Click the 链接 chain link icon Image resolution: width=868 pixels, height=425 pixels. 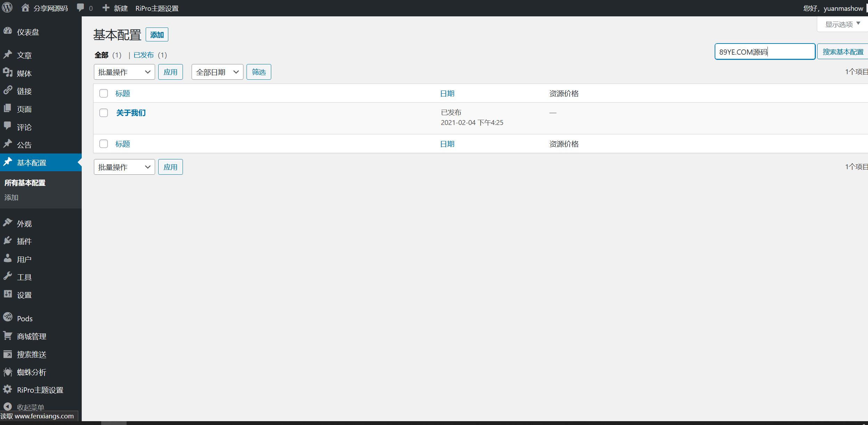click(8, 90)
